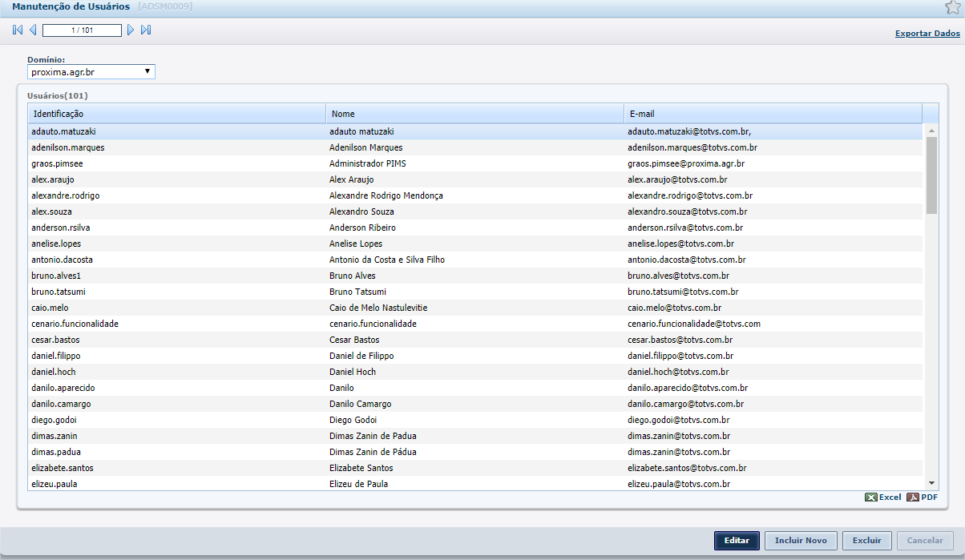Open the Domínio dropdown
Image resolution: width=965 pixels, height=560 pixels.
[x=91, y=72]
